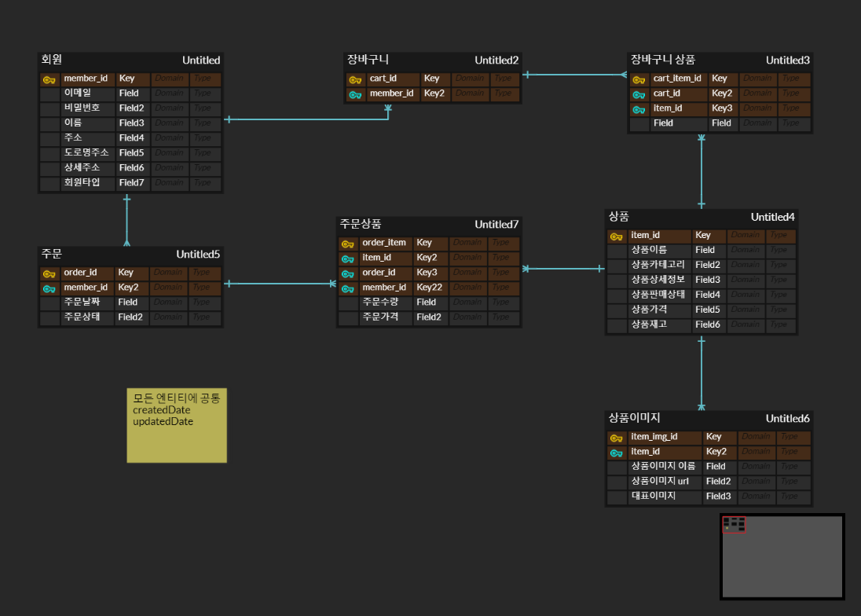Click the Untitled7 label
The width and height of the screenshot is (861, 616).
496,224
